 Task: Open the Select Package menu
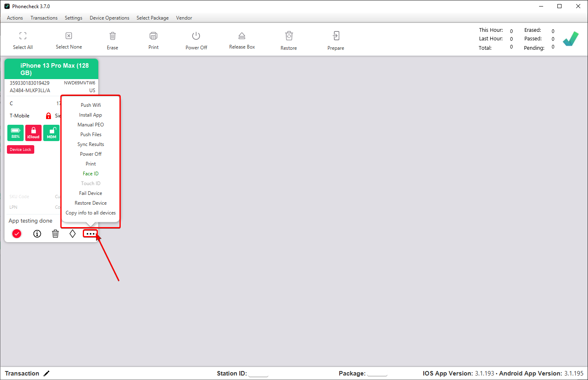[x=153, y=18]
